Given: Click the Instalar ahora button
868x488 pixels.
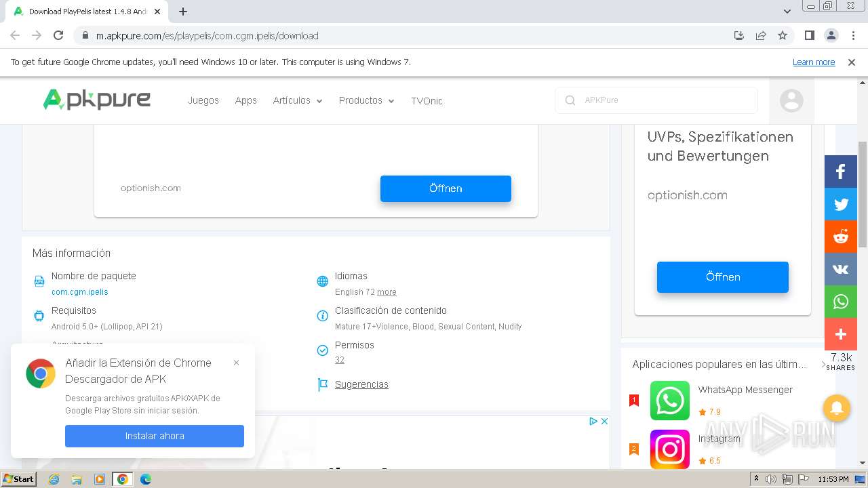Looking at the screenshot, I should (x=155, y=436).
